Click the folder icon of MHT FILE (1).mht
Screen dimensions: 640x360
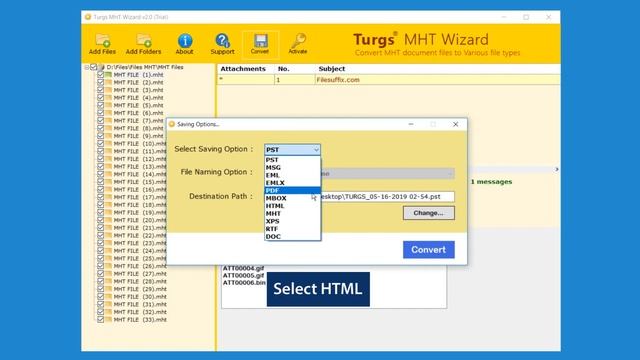click(x=108, y=75)
